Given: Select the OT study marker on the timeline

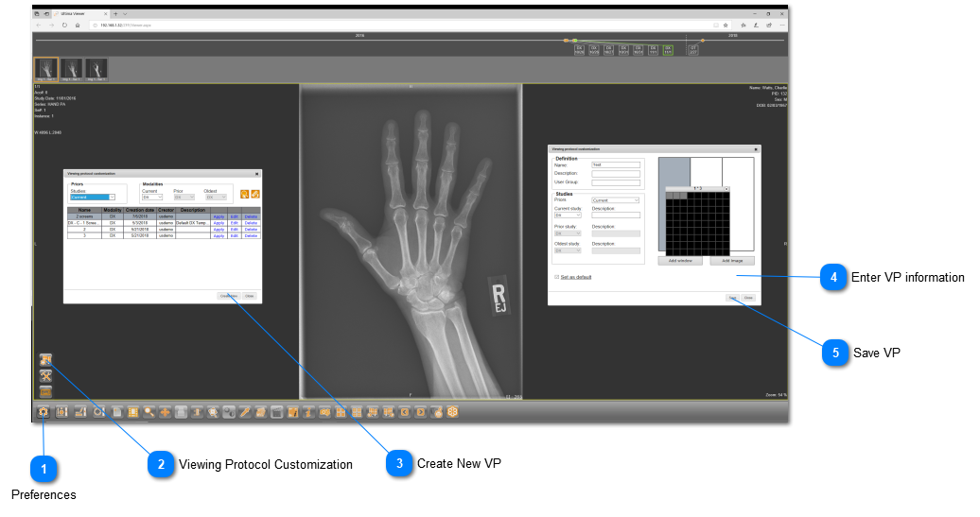Looking at the screenshot, I should [x=693, y=49].
